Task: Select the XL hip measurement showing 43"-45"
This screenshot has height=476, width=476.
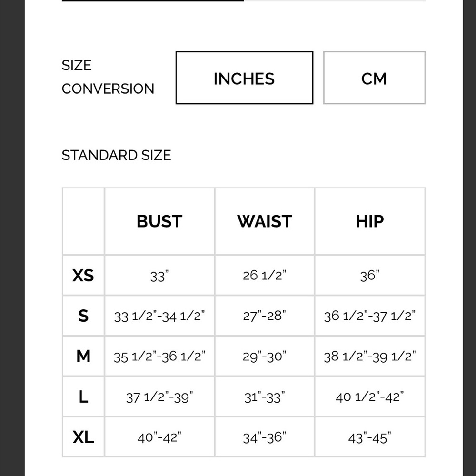Action: coord(370,436)
